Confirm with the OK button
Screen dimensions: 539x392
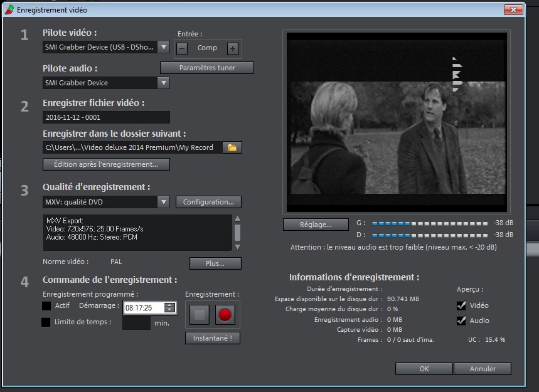click(x=424, y=369)
